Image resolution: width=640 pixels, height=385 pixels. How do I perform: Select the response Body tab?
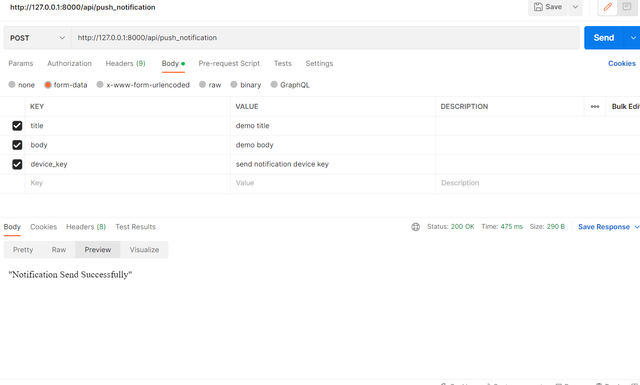pyautogui.click(x=12, y=227)
